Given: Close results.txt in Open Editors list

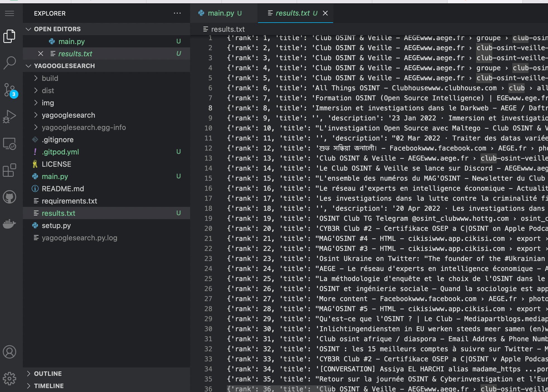Looking at the screenshot, I should pos(41,54).
